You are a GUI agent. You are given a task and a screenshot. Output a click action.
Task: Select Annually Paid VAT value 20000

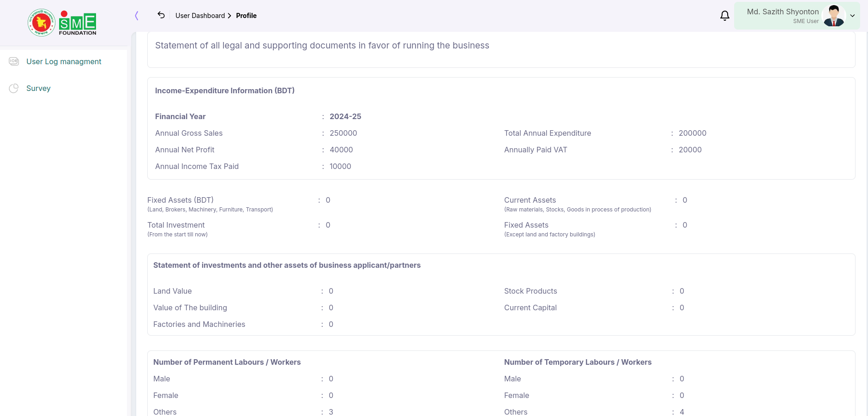(x=690, y=150)
